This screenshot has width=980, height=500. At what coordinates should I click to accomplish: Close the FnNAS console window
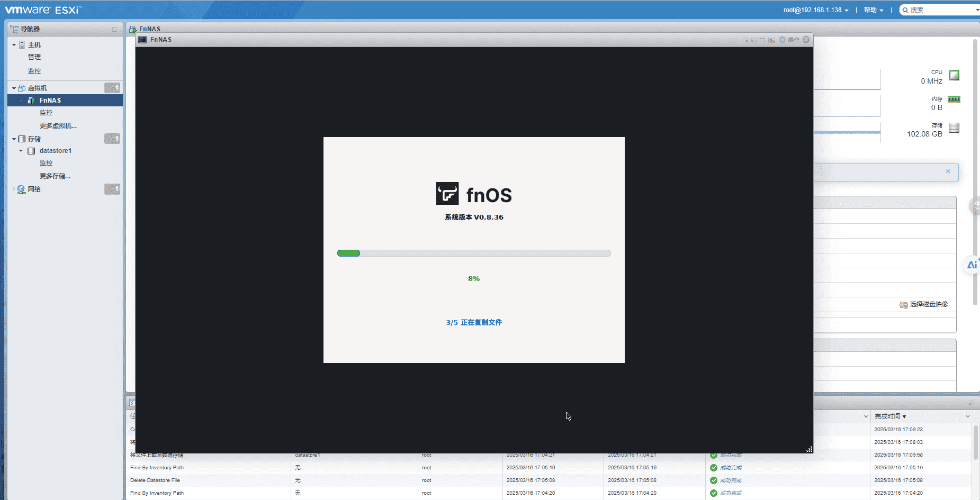click(806, 40)
